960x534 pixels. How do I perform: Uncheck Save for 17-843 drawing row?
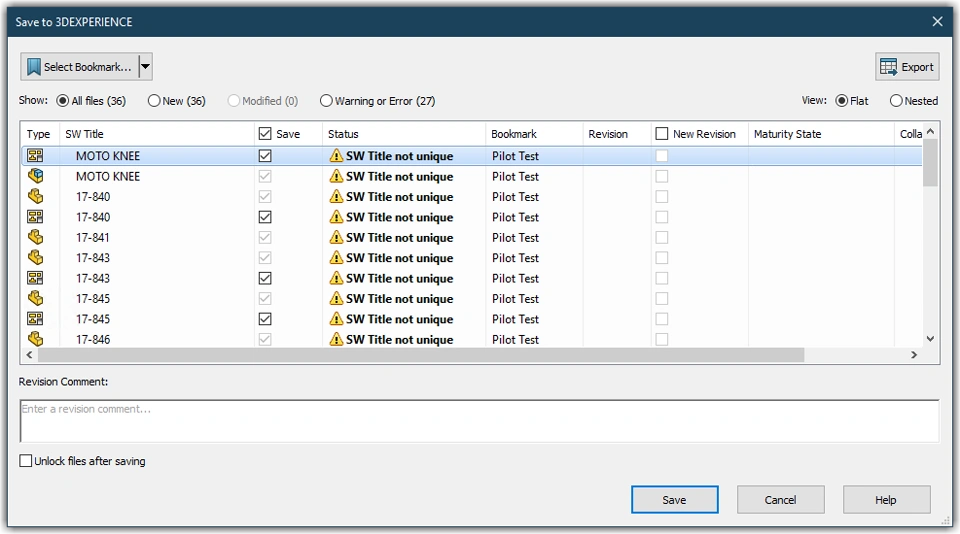coord(265,278)
